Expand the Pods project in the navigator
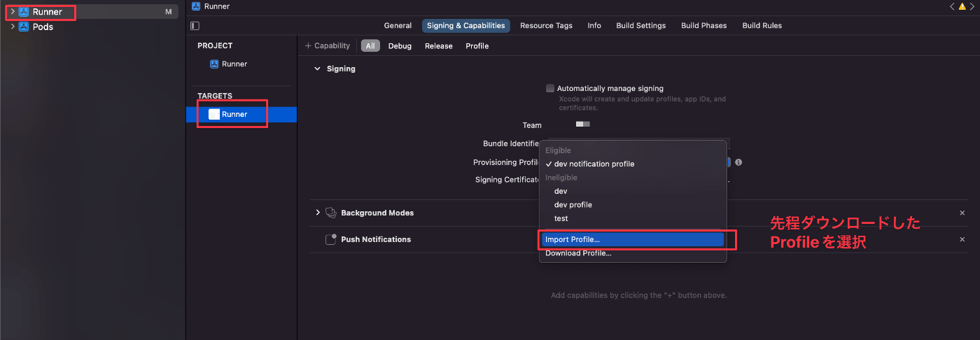 13,27
